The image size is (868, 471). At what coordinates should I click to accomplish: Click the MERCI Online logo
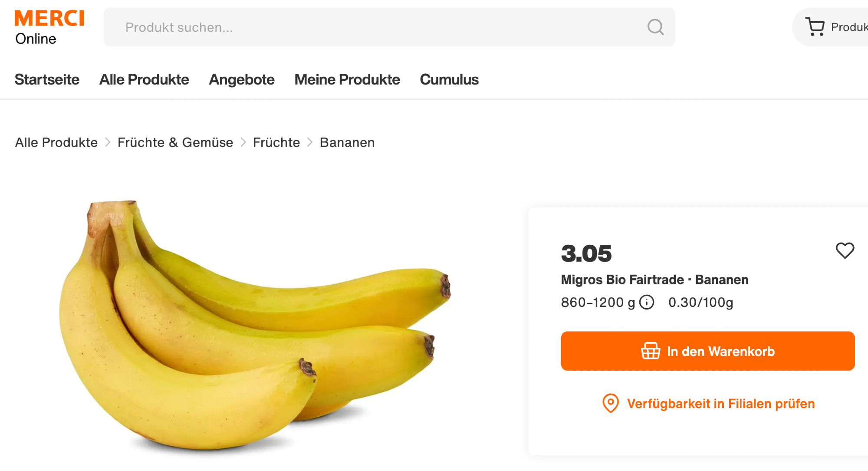coord(49,27)
